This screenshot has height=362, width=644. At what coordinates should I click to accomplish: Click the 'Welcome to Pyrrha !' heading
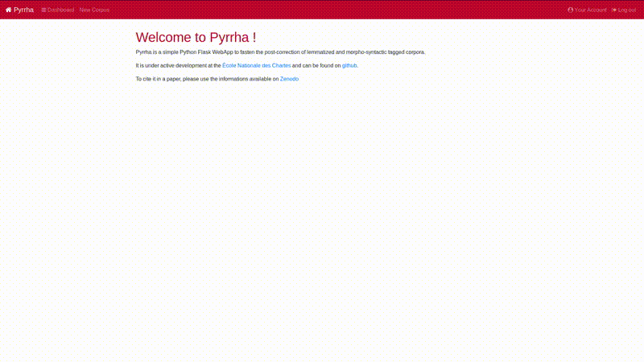point(196,37)
